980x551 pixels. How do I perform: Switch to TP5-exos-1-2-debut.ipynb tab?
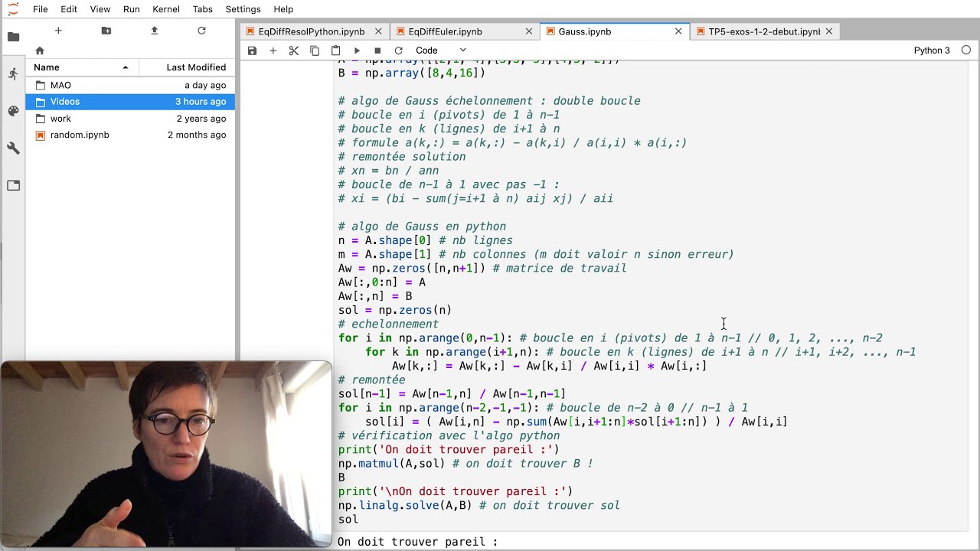coord(764,31)
